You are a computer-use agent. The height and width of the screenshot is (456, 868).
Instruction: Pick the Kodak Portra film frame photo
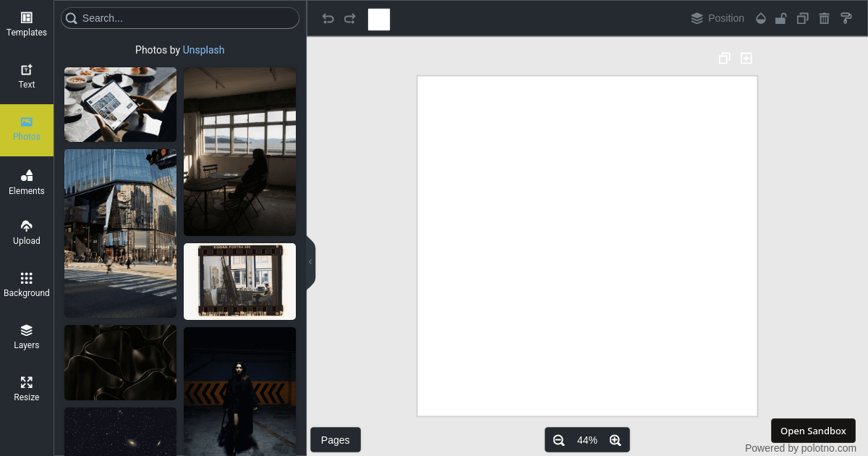(239, 282)
